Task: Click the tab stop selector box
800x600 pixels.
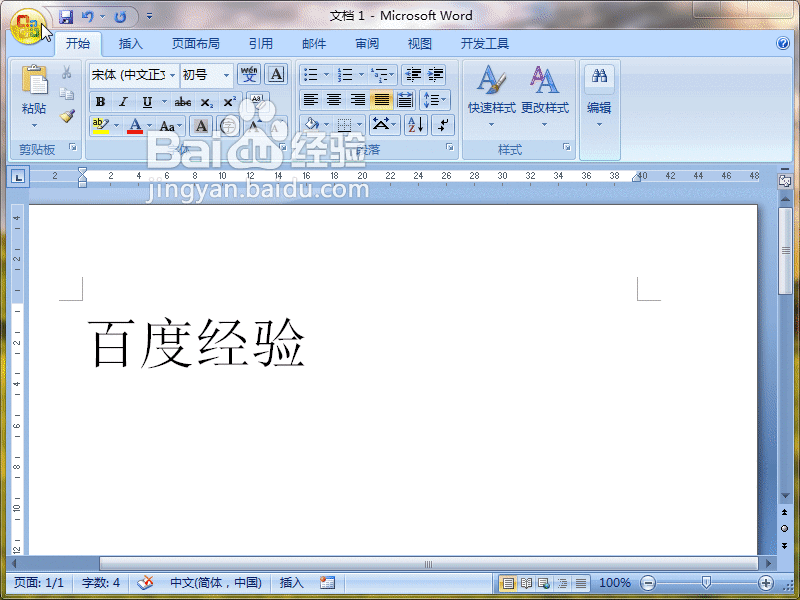Action: pos(18,177)
